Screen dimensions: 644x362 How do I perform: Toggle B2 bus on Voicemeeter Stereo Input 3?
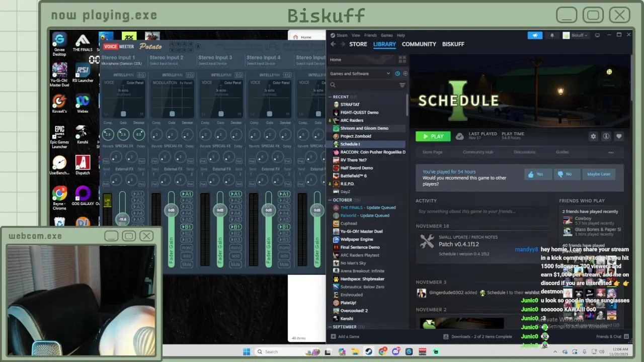(235, 233)
